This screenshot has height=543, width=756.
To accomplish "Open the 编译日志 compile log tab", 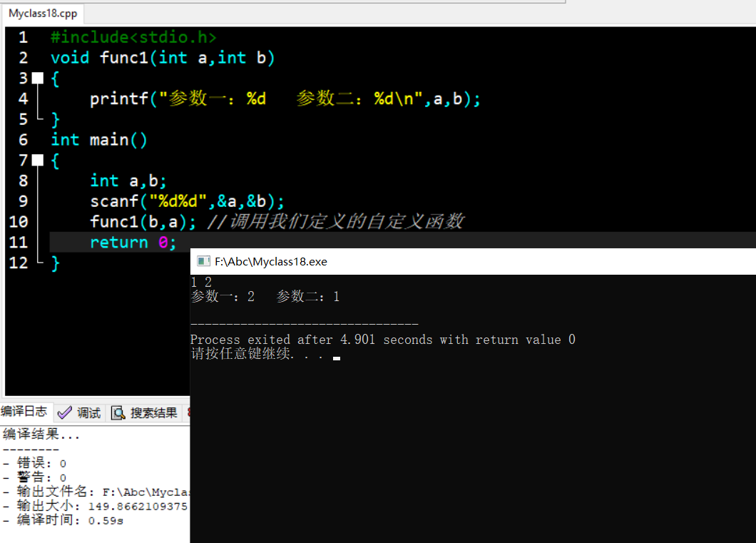I will 24,411.
